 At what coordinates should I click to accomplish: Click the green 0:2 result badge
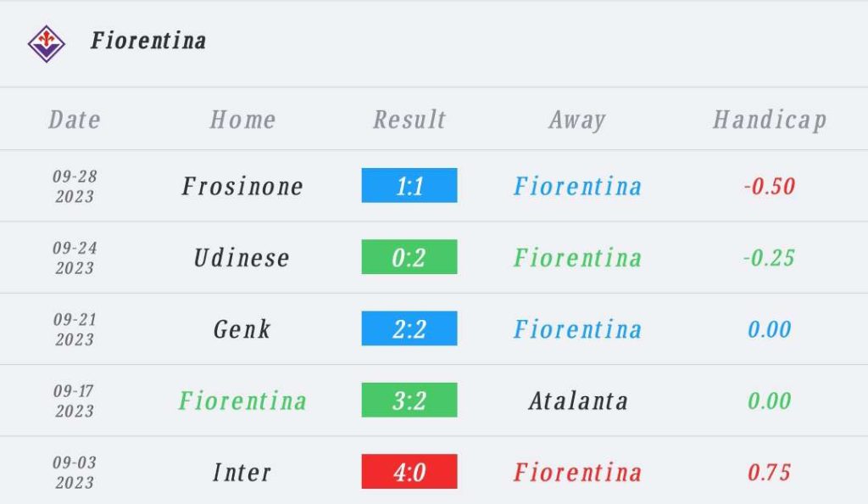click(x=409, y=257)
